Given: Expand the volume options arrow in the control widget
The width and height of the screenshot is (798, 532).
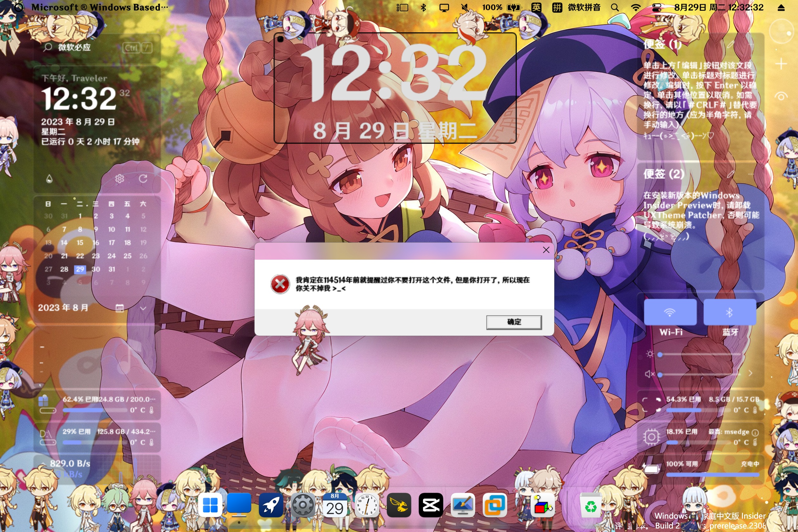Looking at the screenshot, I should [x=750, y=373].
